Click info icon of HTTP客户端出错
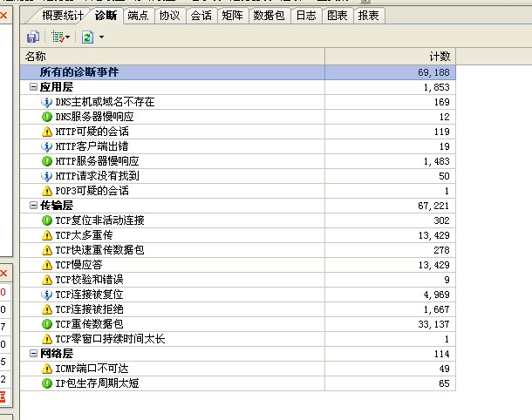The image size is (532, 420). coord(46,146)
